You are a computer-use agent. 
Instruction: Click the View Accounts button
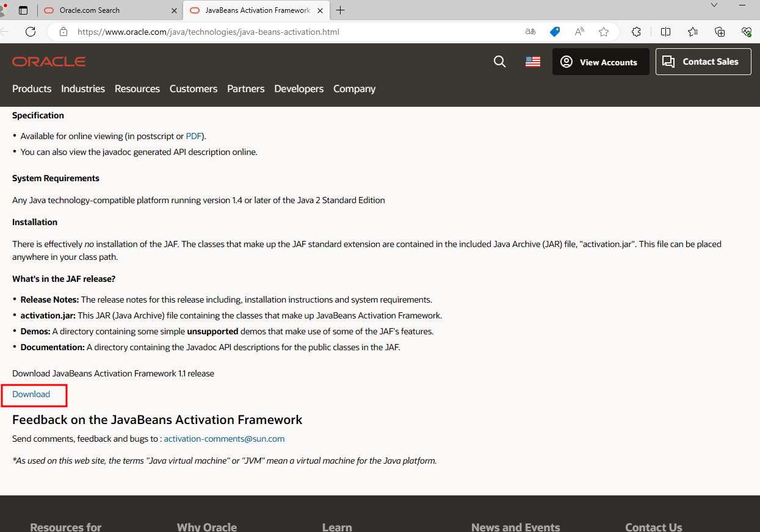pos(601,62)
